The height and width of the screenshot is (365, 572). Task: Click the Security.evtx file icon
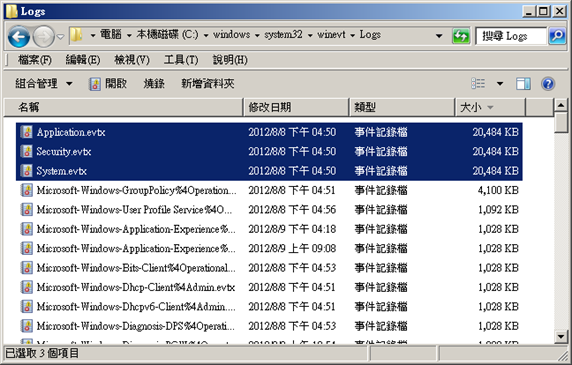click(x=27, y=151)
